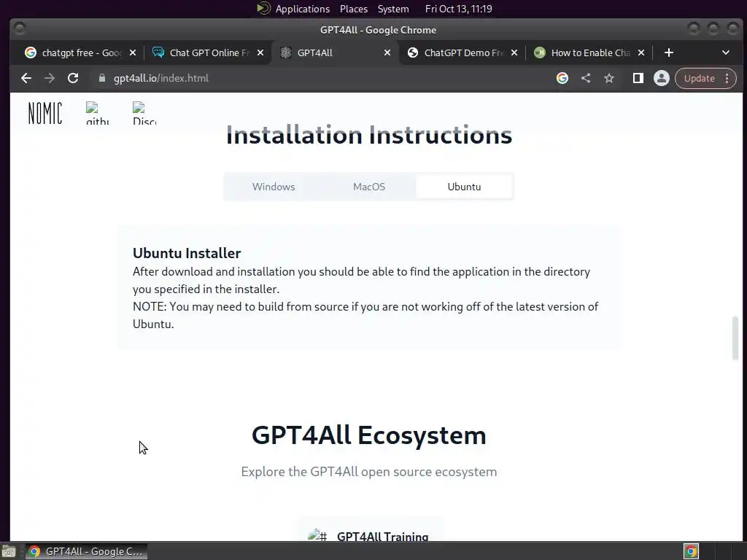747x560 pixels.
Task: Close the How to Enable tab
Action: point(641,52)
